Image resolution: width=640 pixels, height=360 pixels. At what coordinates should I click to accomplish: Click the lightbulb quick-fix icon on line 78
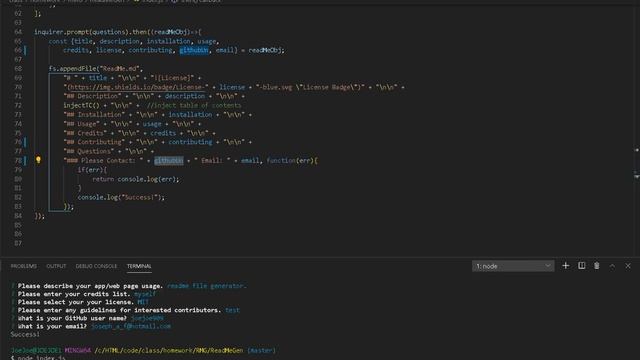(38, 160)
